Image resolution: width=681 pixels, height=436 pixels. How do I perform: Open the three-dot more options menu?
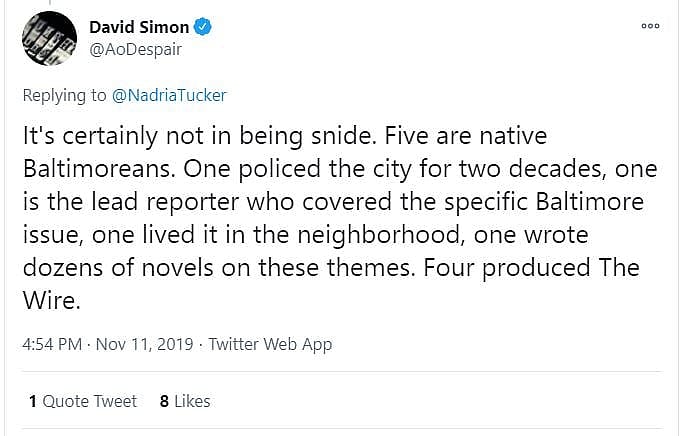[651, 25]
